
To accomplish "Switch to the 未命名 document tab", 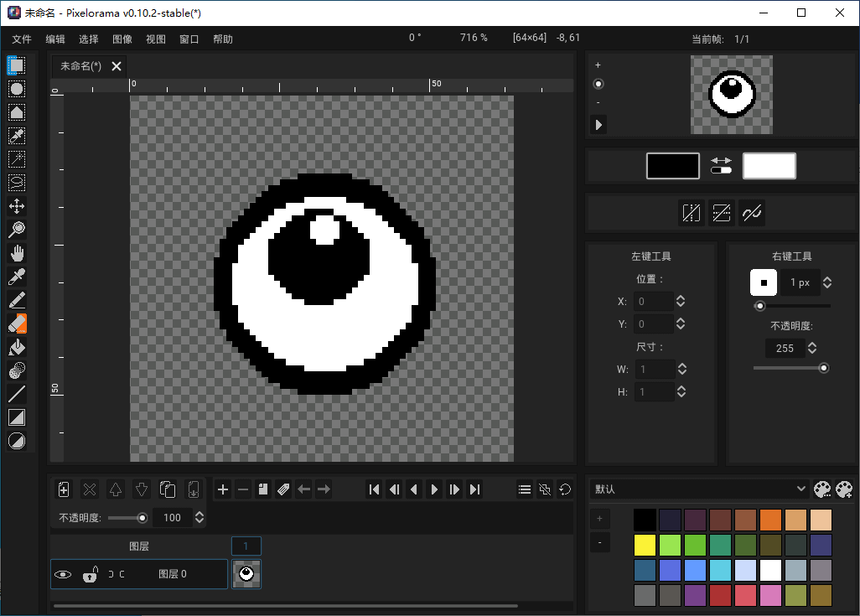I will click(x=80, y=65).
